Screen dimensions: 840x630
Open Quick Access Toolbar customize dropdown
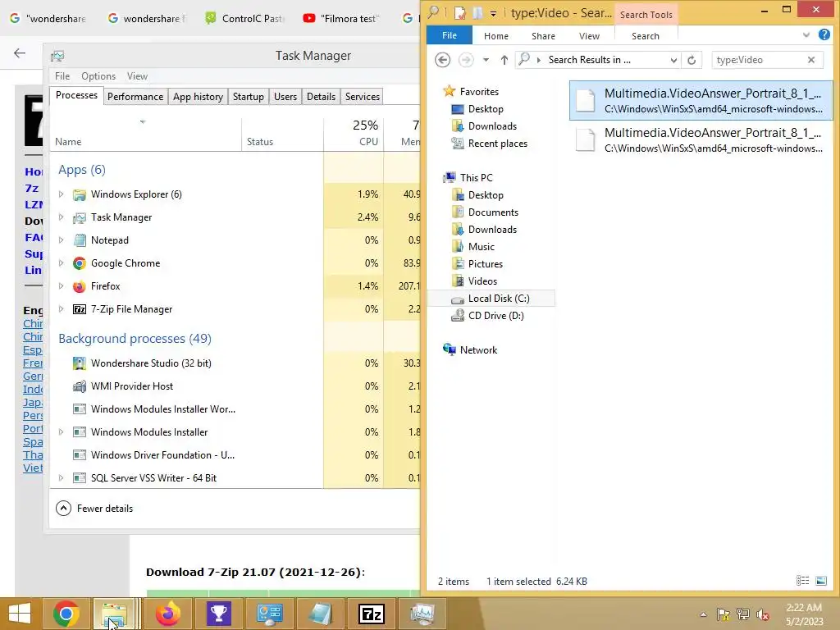[493, 13]
